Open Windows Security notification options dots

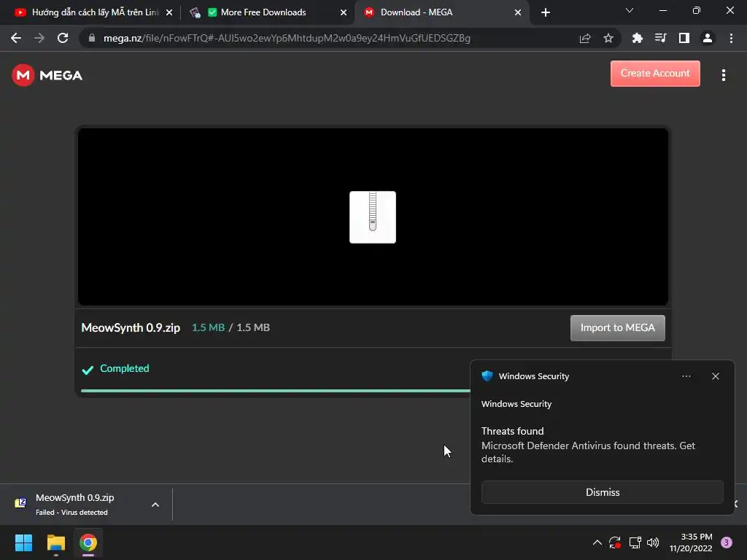[x=686, y=376]
